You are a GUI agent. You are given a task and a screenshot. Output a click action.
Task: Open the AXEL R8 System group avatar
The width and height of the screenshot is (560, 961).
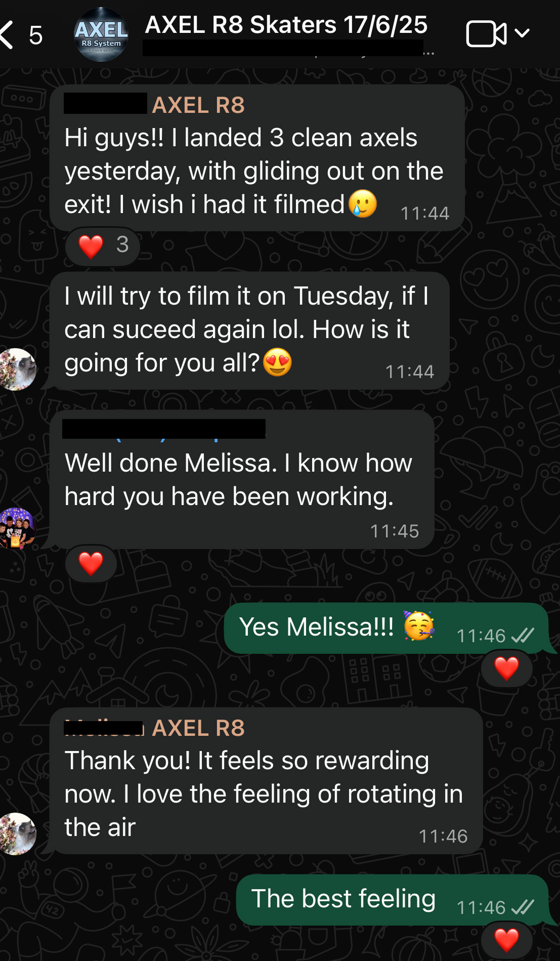coord(101,34)
